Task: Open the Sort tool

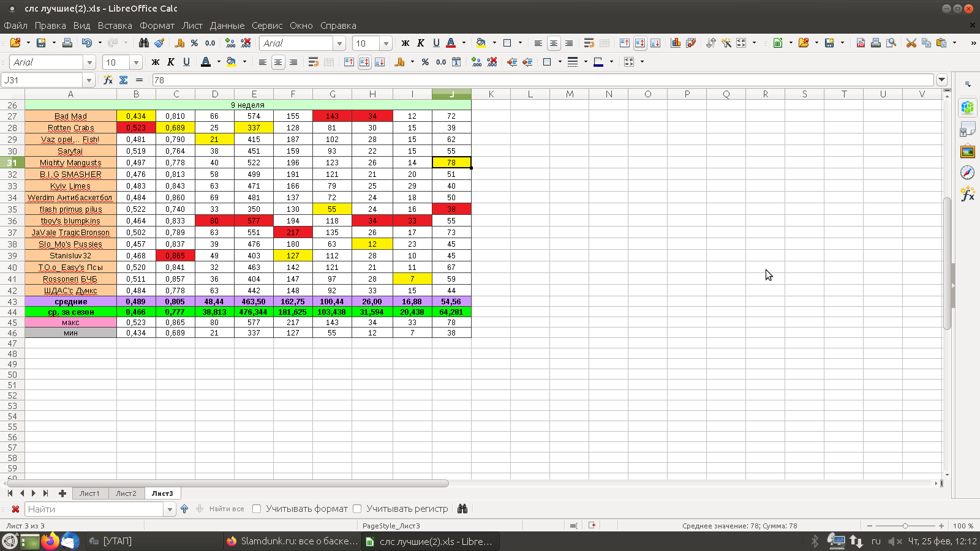Action: tap(710, 43)
